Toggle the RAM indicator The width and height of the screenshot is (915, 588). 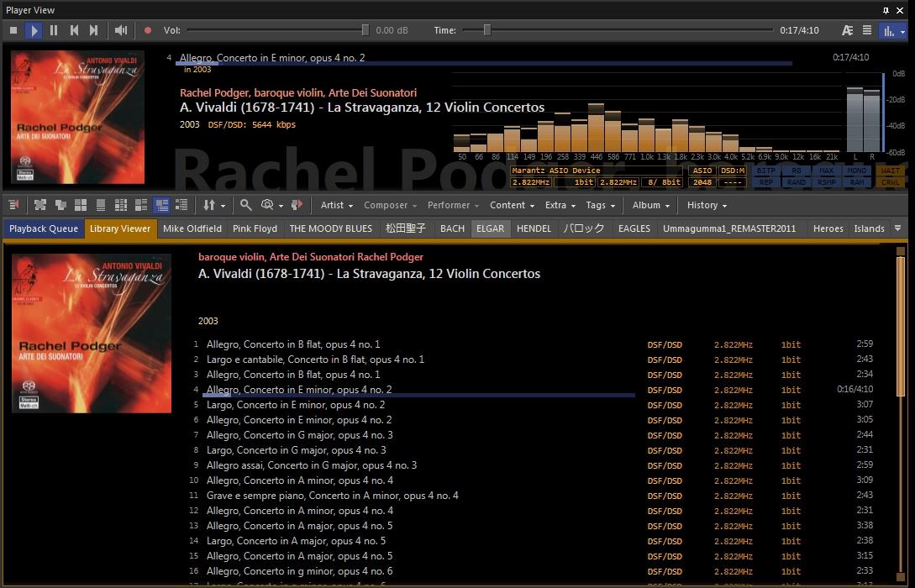click(x=857, y=182)
